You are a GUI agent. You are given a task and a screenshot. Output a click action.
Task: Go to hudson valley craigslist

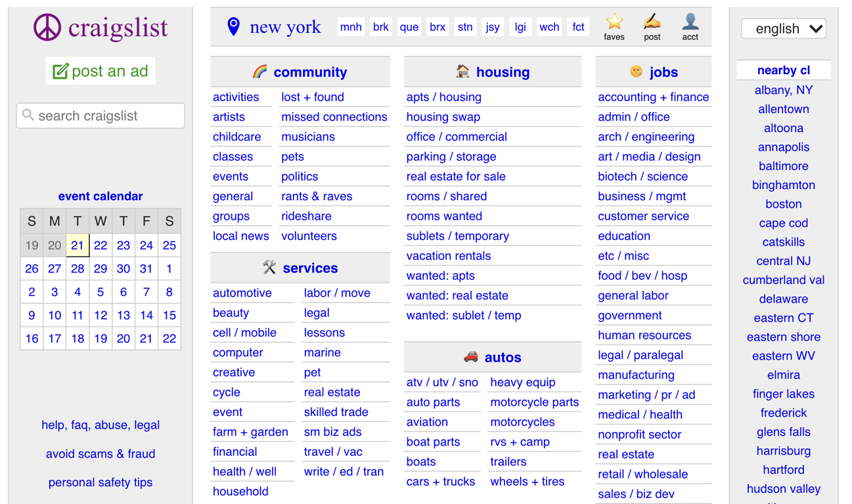pos(783,489)
